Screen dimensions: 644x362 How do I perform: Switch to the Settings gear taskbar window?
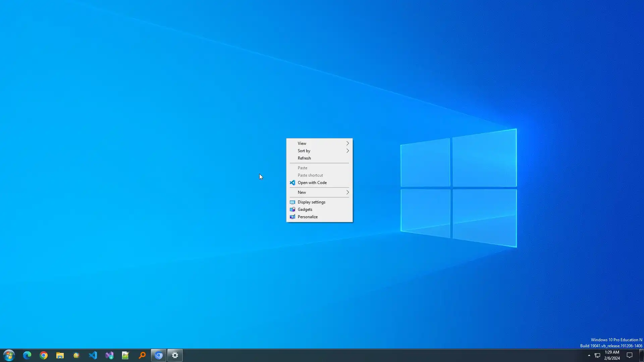175,355
